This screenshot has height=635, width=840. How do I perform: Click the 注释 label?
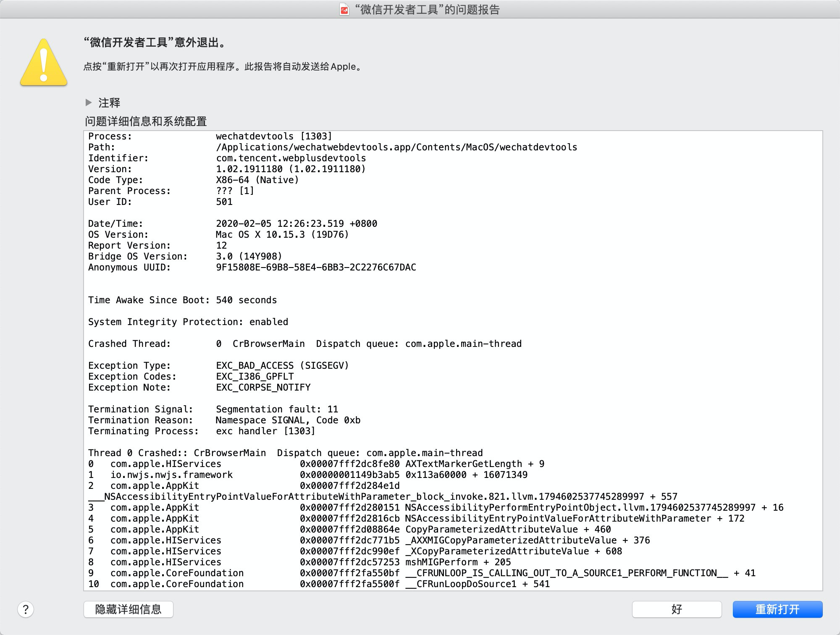tap(109, 102)
